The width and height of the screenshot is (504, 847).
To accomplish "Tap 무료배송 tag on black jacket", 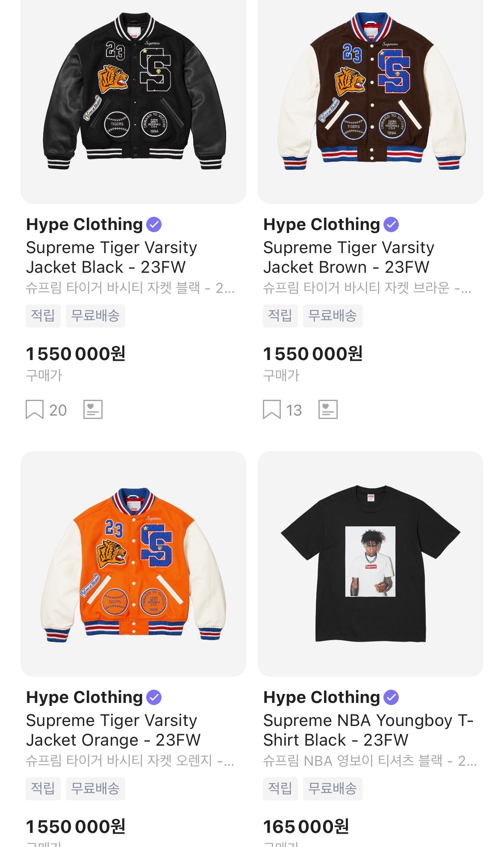I will [95, 316].
